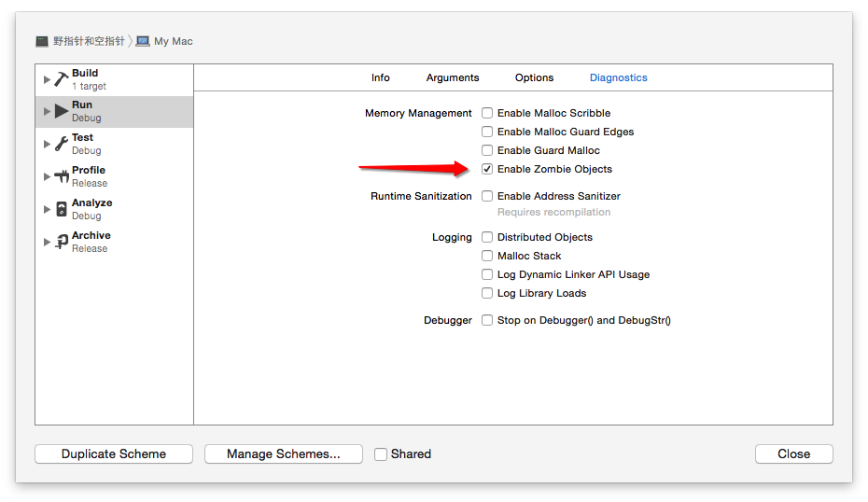The height and width of the screenshot is (502, 868).
Task: Open the Options tab
Action: (x=534, y=77)
